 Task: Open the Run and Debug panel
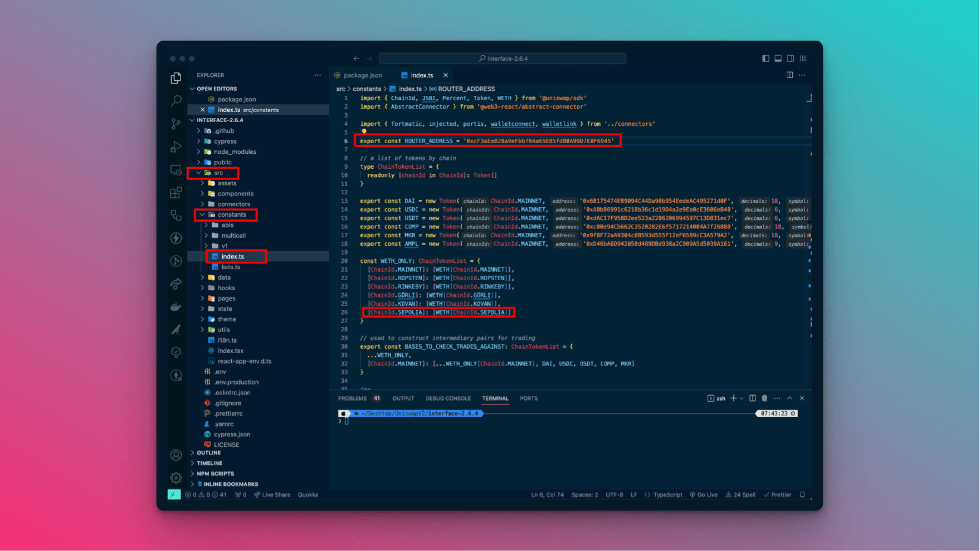176,147
